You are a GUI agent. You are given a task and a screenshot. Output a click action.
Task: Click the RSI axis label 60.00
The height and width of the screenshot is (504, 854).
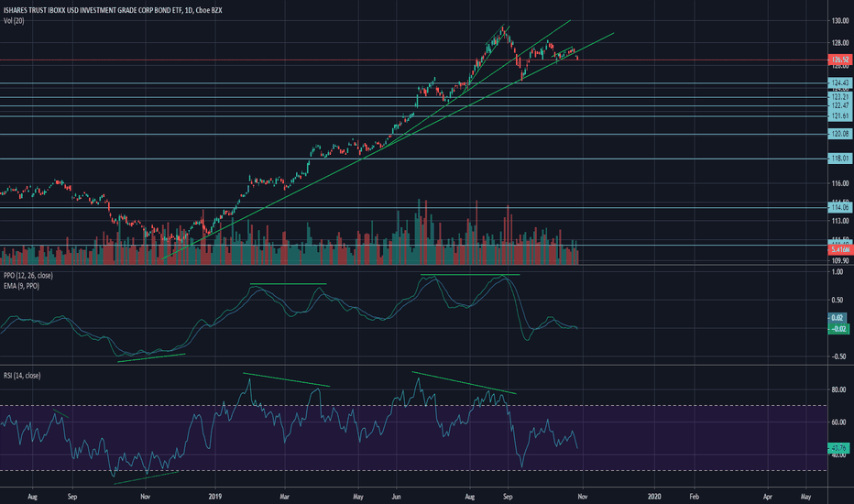click(838, 422)
